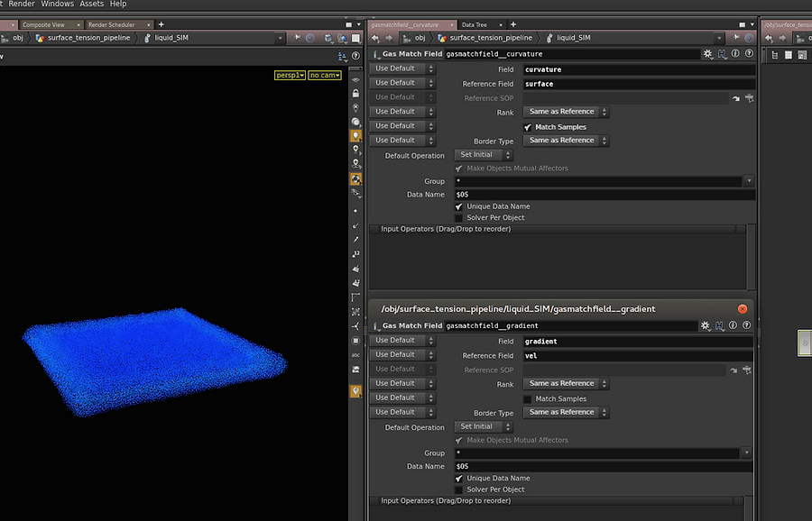Toggle Solver Per Object in curvature node

(x=459, y=218)
